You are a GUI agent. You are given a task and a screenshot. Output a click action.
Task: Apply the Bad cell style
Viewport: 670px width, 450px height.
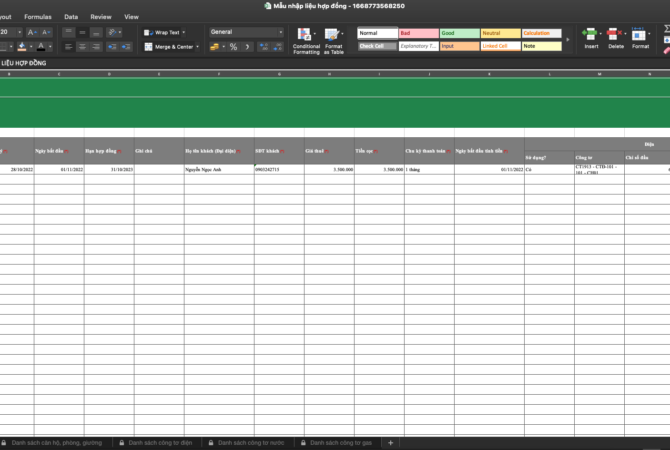[418, 33]
